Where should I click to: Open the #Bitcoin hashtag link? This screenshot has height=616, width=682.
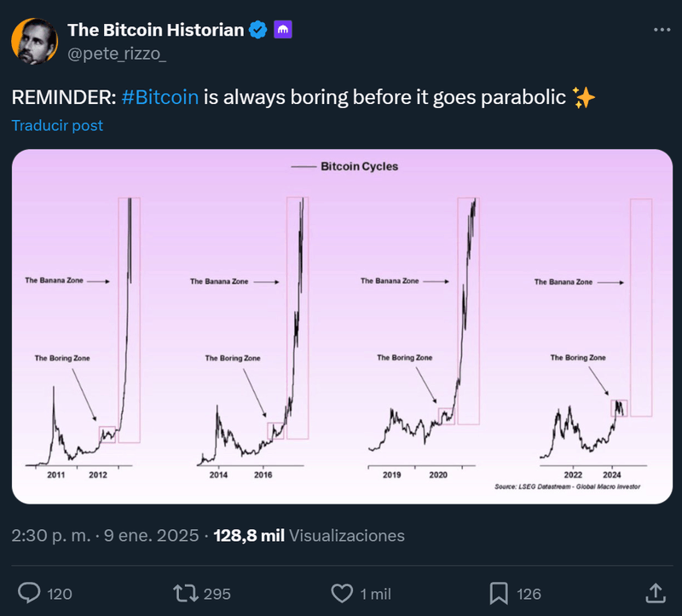[x=160, y=97]
